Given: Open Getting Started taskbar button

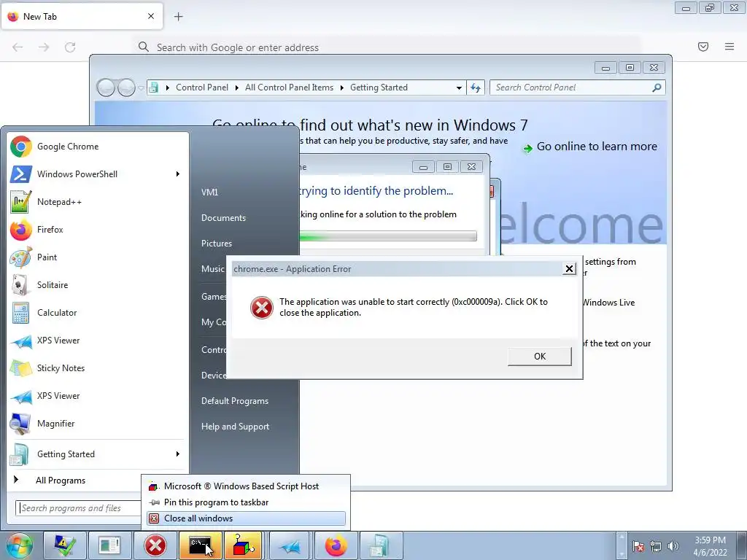Looking at the screenshot, I should click(380, 545).
